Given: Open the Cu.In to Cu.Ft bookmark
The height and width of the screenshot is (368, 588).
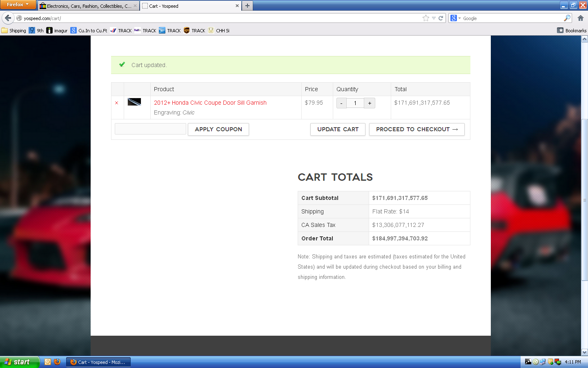Looking at the screenshot, I should 89,31.
